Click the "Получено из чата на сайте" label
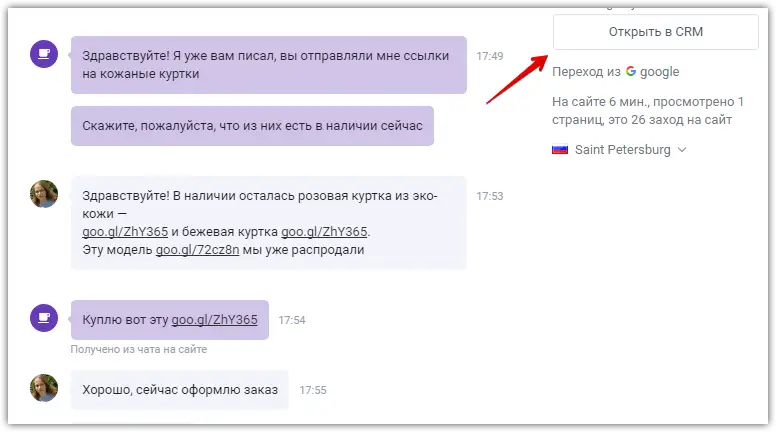 coord(139,349)
